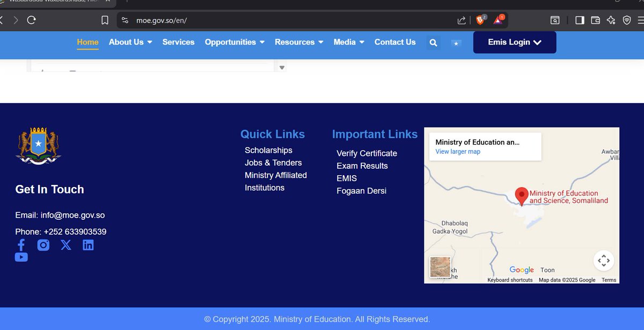Expand the Opportunities dropdown menu
644x330 pixels.
[235, 42]
